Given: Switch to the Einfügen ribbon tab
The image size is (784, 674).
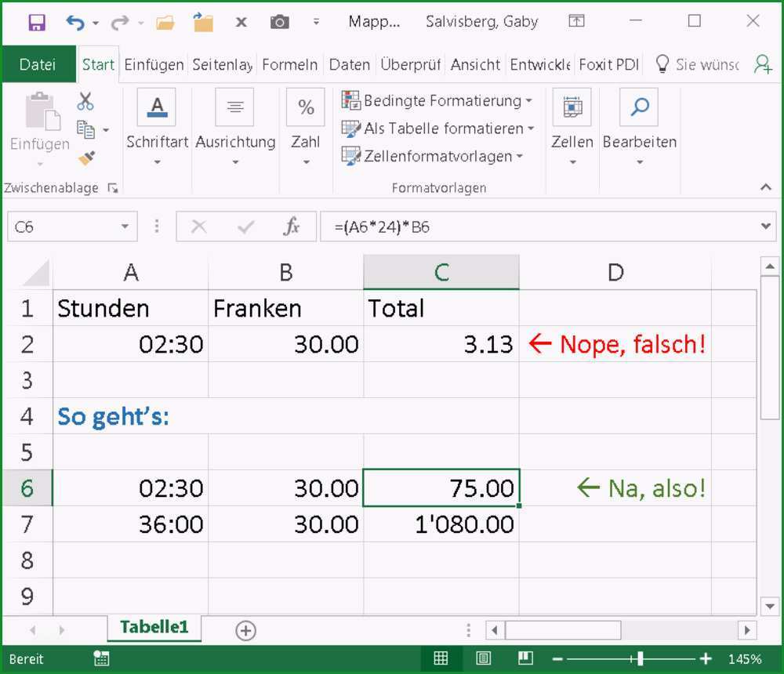Looking at the screenshot, I should point(154,64).
